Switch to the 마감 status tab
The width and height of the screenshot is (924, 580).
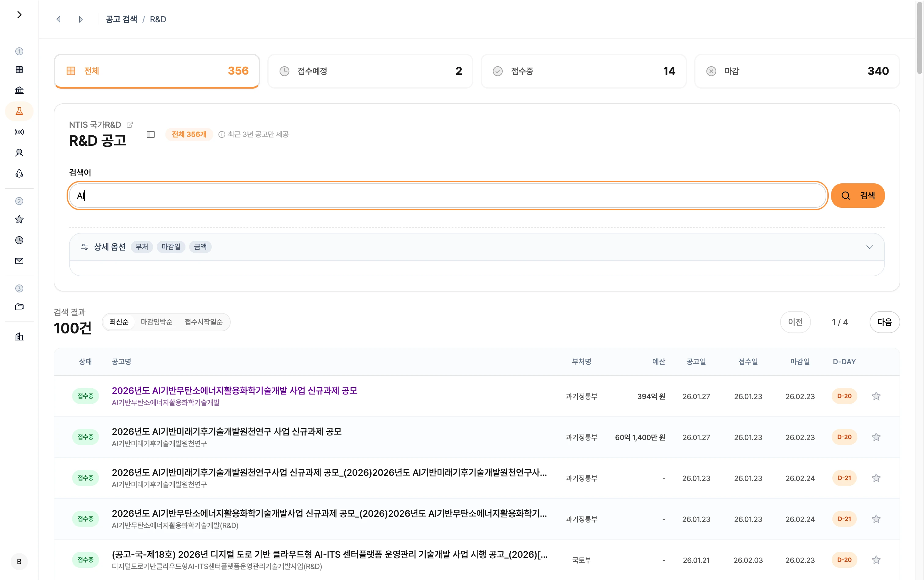tap(797, 71)
